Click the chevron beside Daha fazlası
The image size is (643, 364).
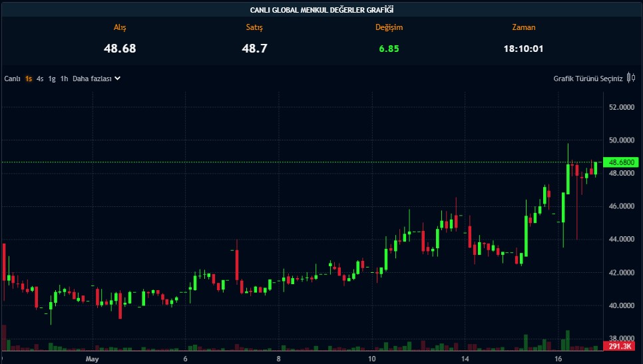pos(118,78)
